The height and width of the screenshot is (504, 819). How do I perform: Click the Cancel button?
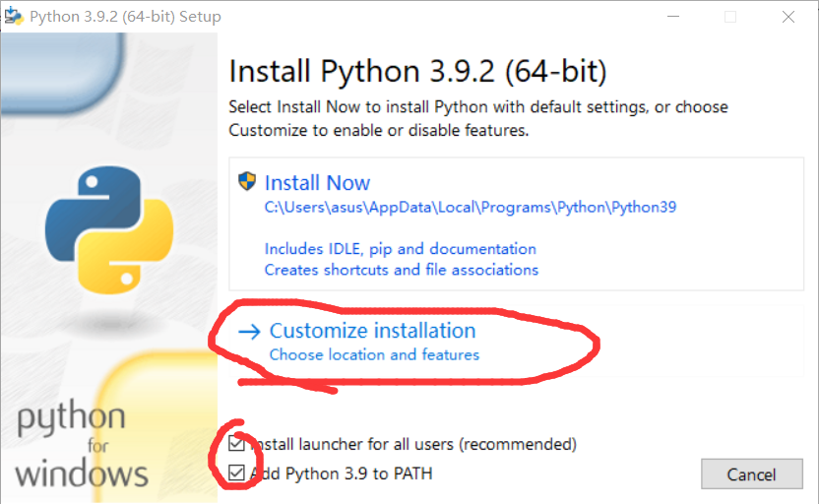pyautogui.click(x=752, y=474)
